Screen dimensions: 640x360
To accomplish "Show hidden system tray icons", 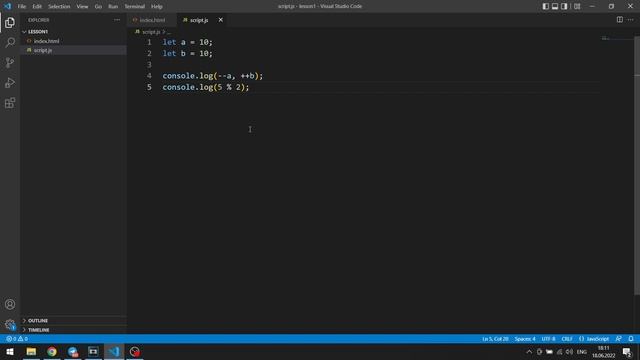I will pyautogui.click(x=529, y=352).
